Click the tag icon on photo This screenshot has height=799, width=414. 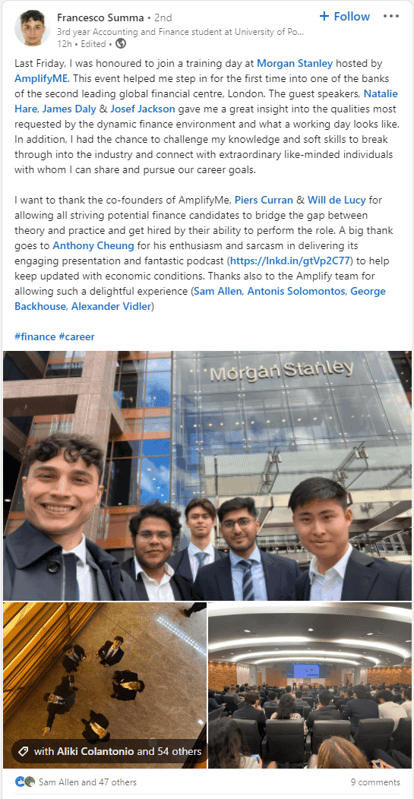coord(21,751)
